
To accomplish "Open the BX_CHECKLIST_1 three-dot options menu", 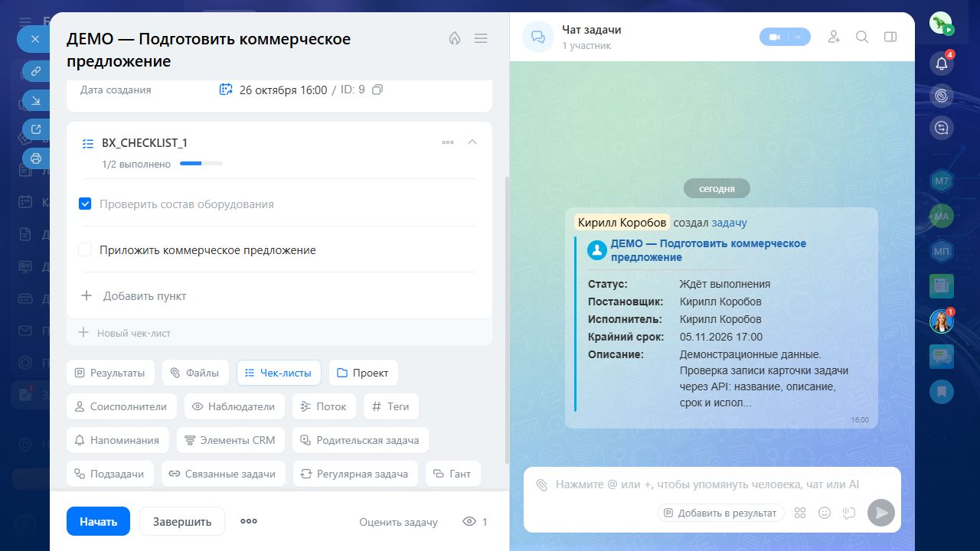I will click(448, 142).
